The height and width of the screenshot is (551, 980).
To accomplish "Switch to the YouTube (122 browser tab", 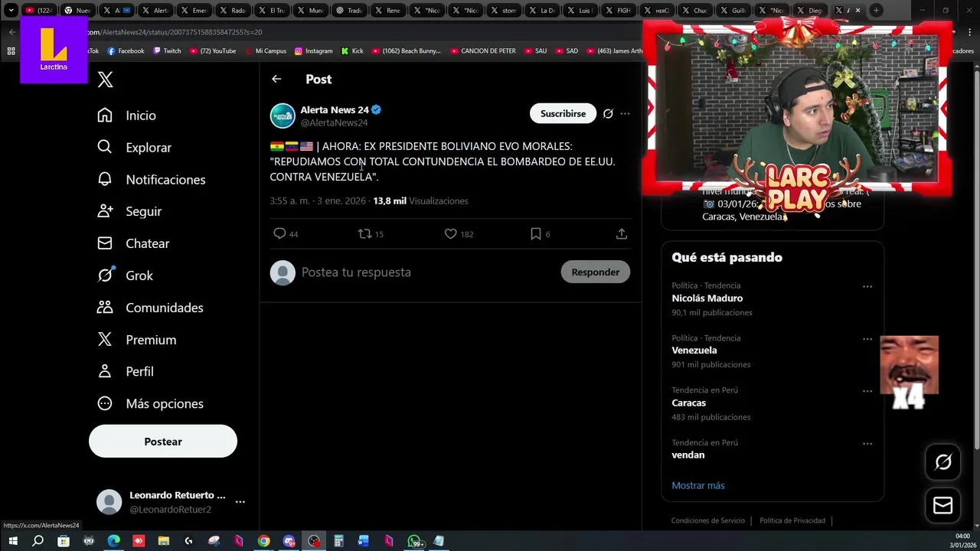I will tap(38, 11).
